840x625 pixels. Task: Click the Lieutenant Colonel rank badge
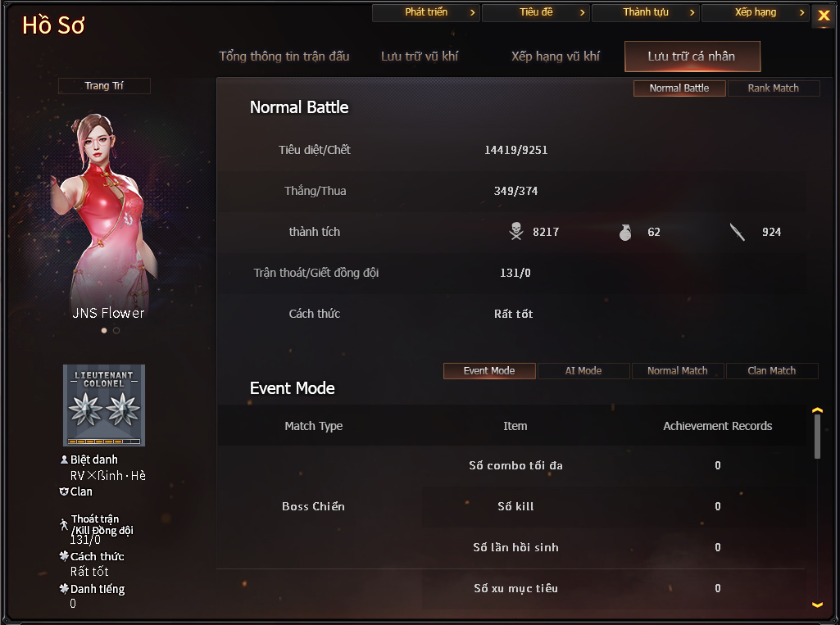[x=104, y=405]
